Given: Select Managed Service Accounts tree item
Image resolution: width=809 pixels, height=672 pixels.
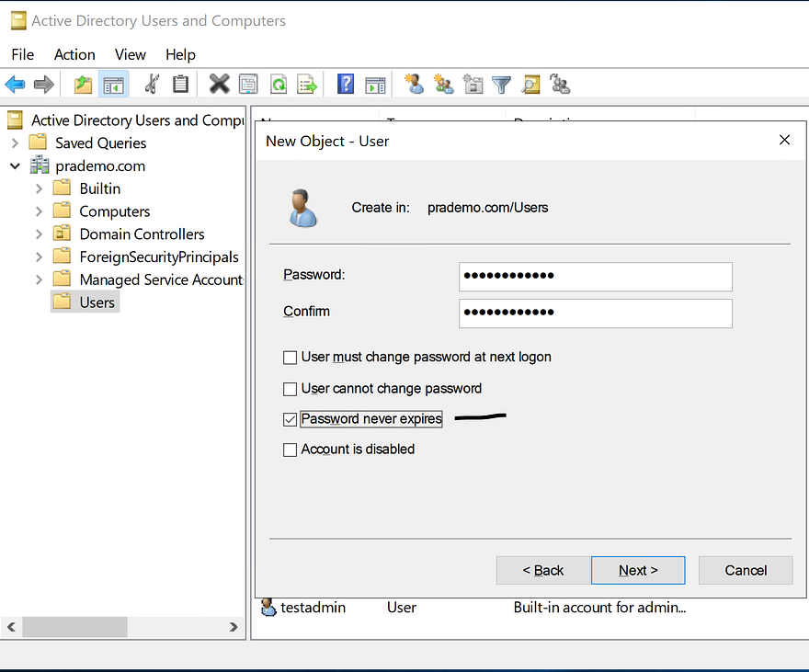Looking at the screenshot, I should point(162,279).
